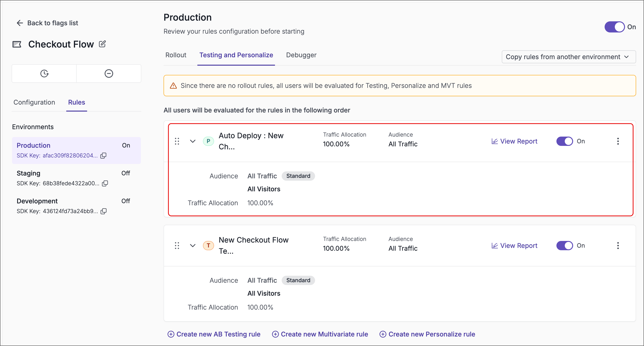644x346 pixels.
Task: Open more options for Auto Deploy rule
Action: pos(618,141)
